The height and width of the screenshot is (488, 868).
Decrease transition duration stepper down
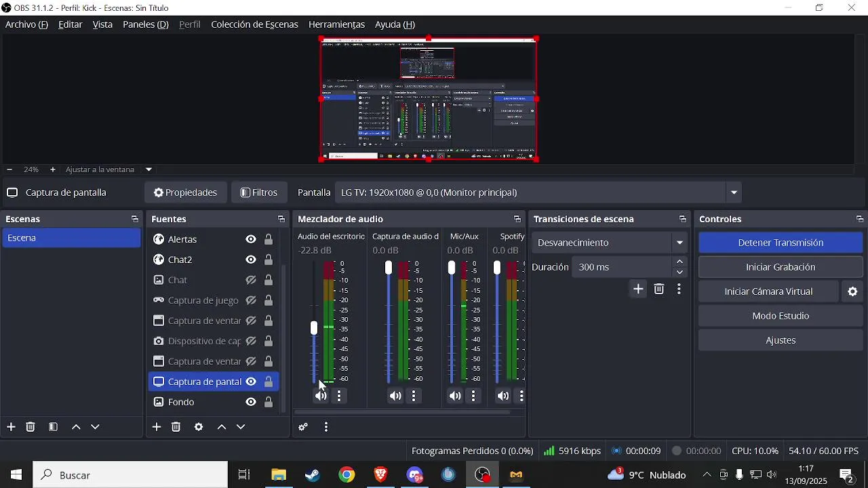click(680, 272)
